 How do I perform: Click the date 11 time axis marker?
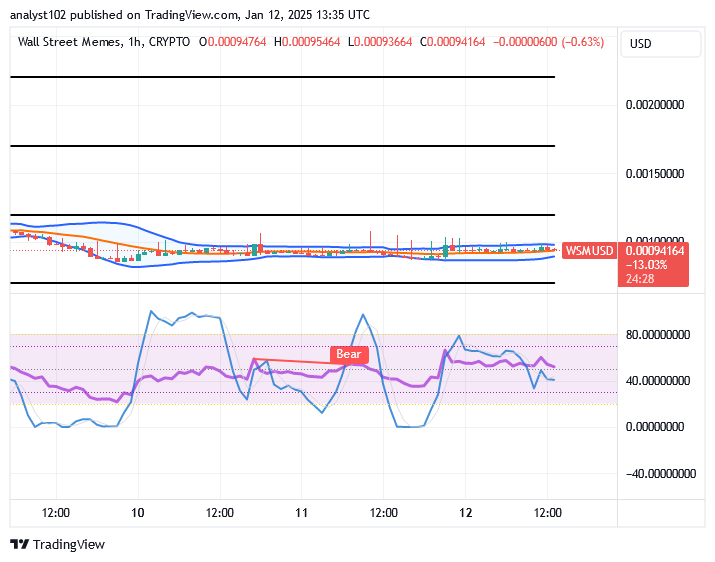click(301, 513)
